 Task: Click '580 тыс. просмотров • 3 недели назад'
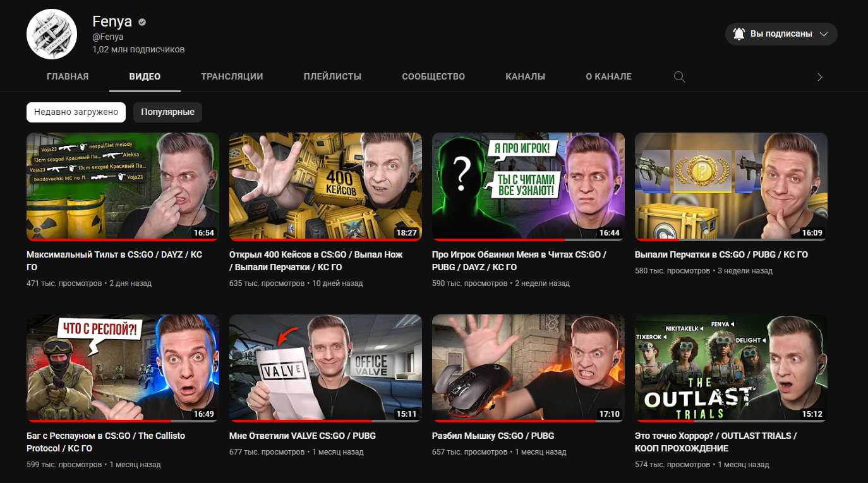(x=704, y=271)
